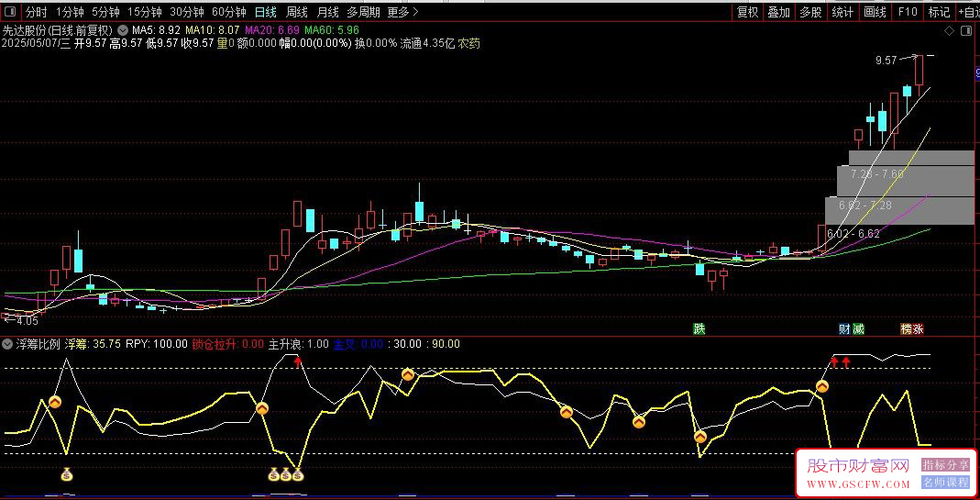
Task: Switch to 5分钟 period
Action: point(105,11)
